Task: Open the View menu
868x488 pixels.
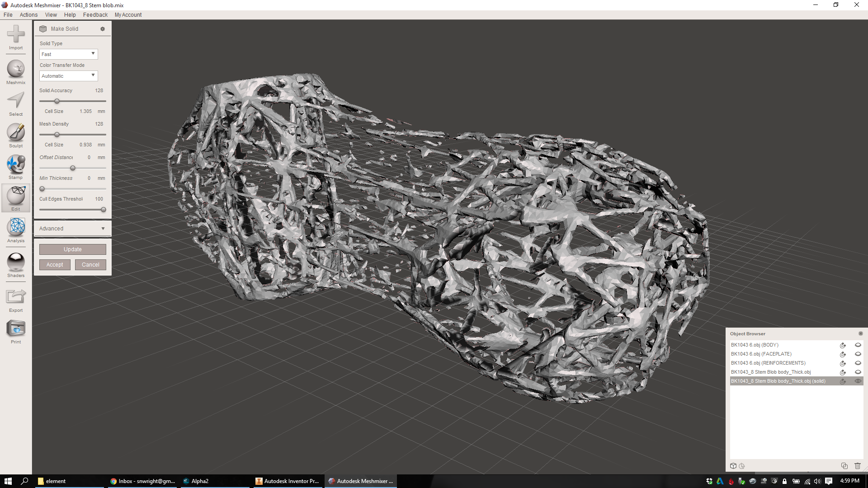Action: (51, 15)
